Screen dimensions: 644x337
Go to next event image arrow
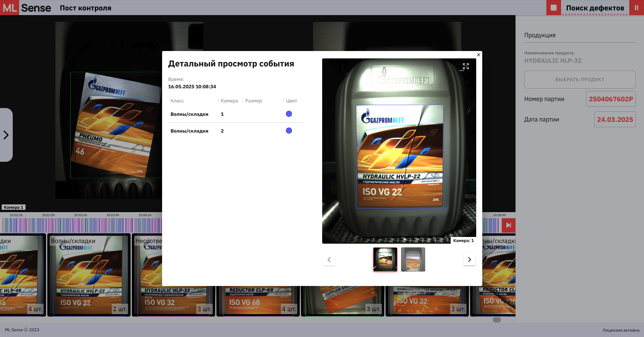(x=469, y=259)
